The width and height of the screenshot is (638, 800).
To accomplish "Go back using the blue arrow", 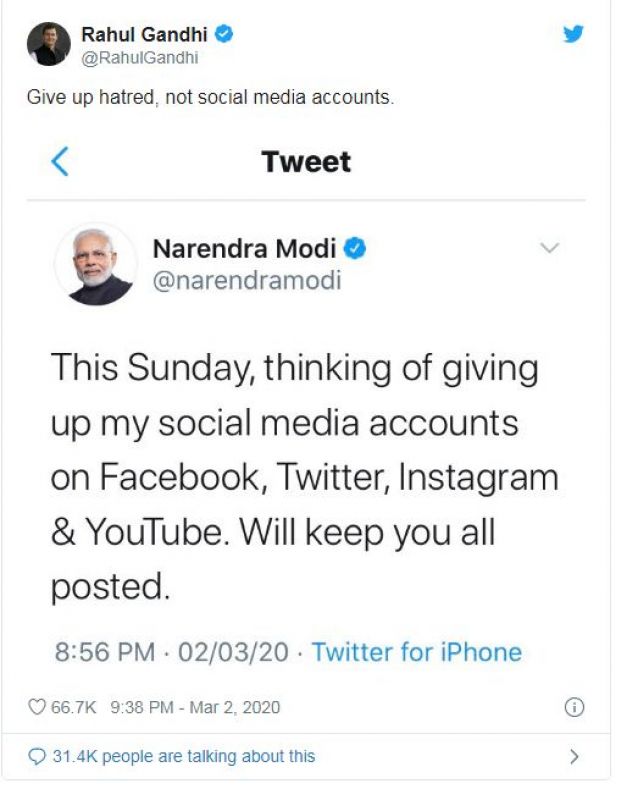I will 60,161.
